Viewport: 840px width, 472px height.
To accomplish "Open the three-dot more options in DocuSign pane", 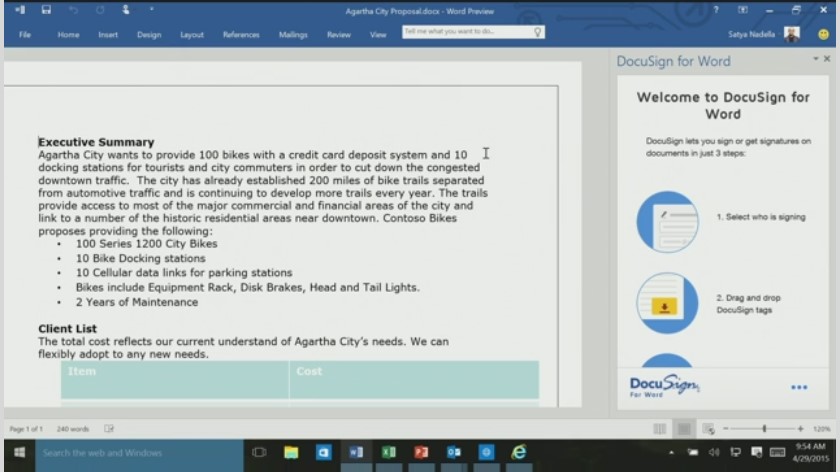I will (799, 387).
